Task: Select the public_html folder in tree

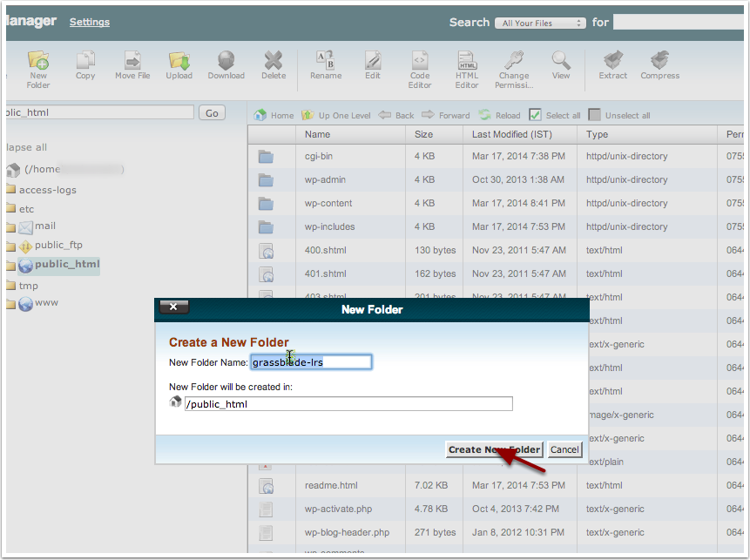Action: click(66, 265)
